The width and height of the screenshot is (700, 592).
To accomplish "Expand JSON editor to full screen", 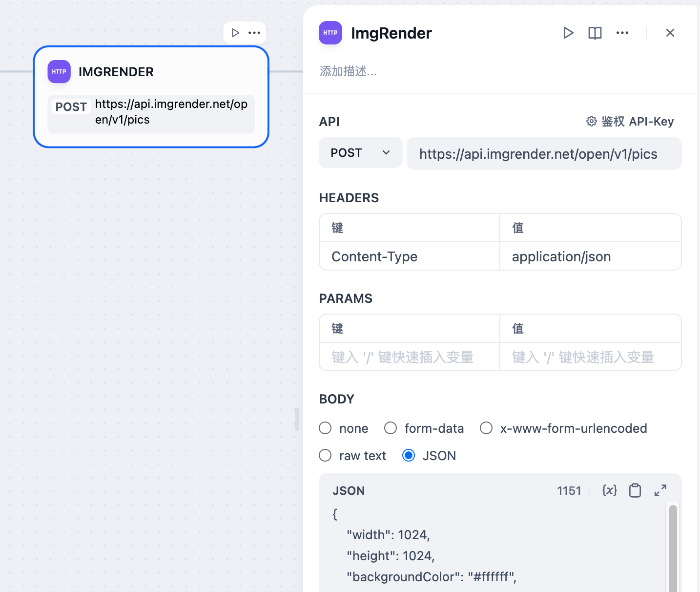I will tap(660, 490).
